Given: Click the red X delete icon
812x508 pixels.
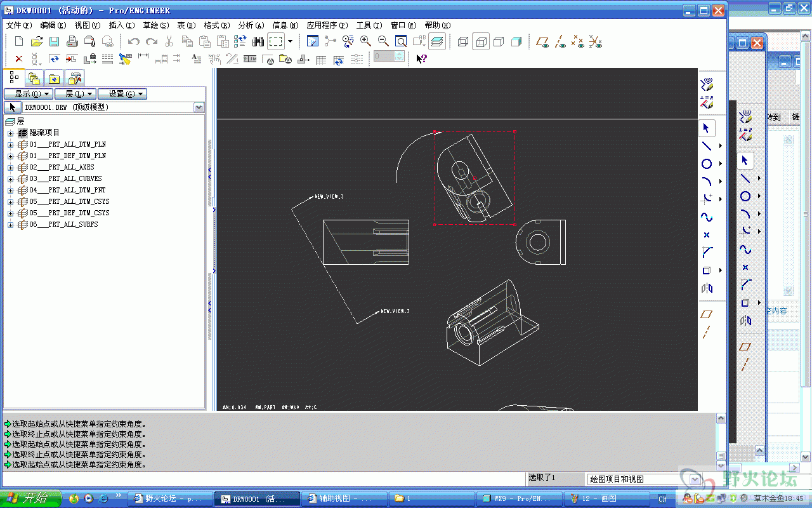Looking at the screenshot, I should pyautogui.click(x=18, y=59).
